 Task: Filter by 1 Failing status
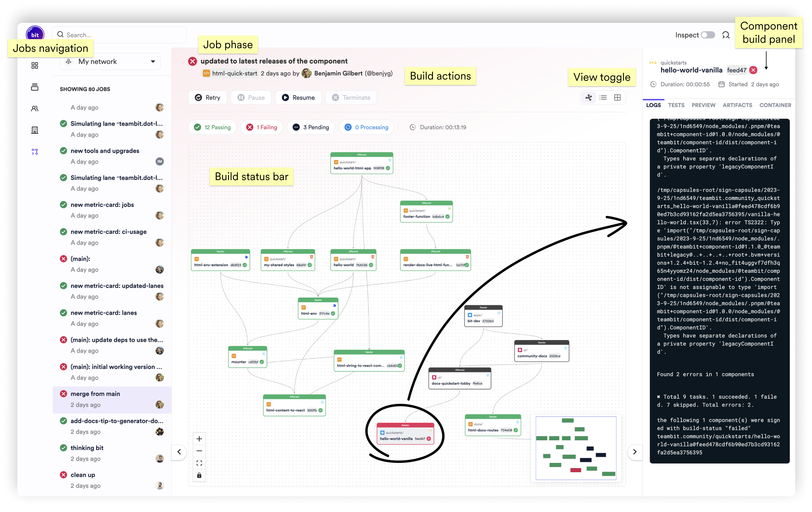click(262, 127)
